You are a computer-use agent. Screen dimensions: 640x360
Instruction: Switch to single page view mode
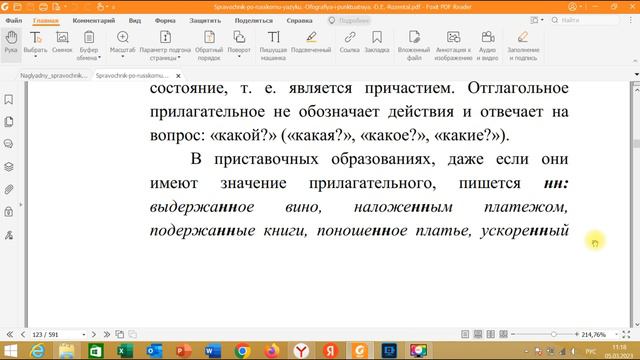click(x=465, y=334)
